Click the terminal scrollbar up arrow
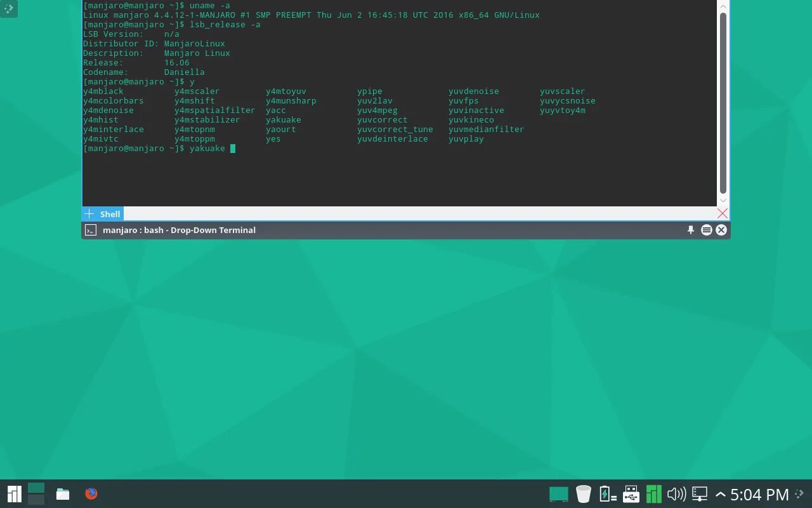The height and width of the screenshot is (508, 812). pyautogui.click(x=723, y=6)
